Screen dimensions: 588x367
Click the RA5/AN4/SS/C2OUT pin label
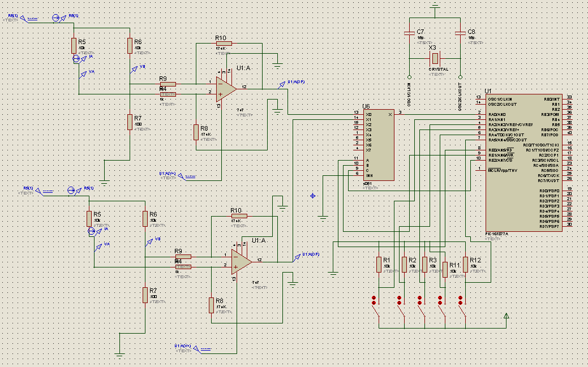(x=508, y=140)
